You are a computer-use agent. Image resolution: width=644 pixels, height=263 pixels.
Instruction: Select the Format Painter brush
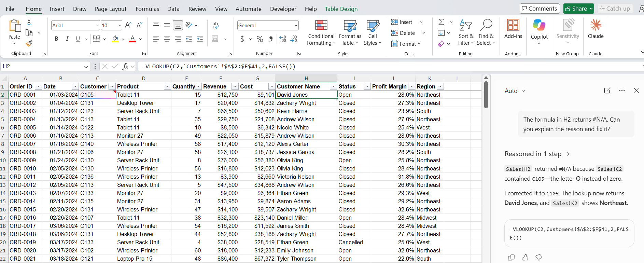point(29,43)
